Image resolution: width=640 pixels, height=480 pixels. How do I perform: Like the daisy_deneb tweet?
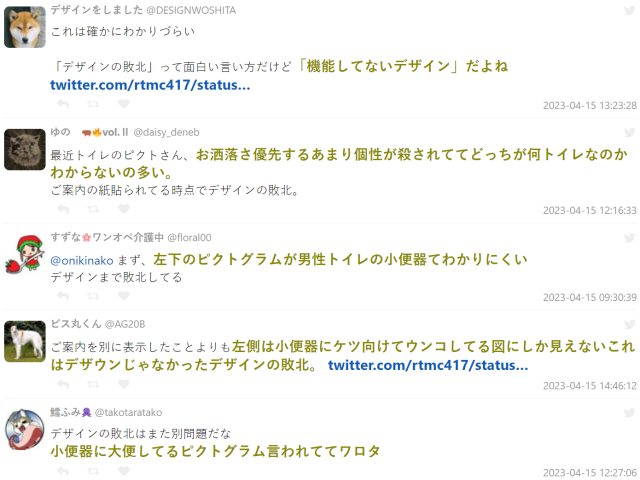[x=124, y=209]
